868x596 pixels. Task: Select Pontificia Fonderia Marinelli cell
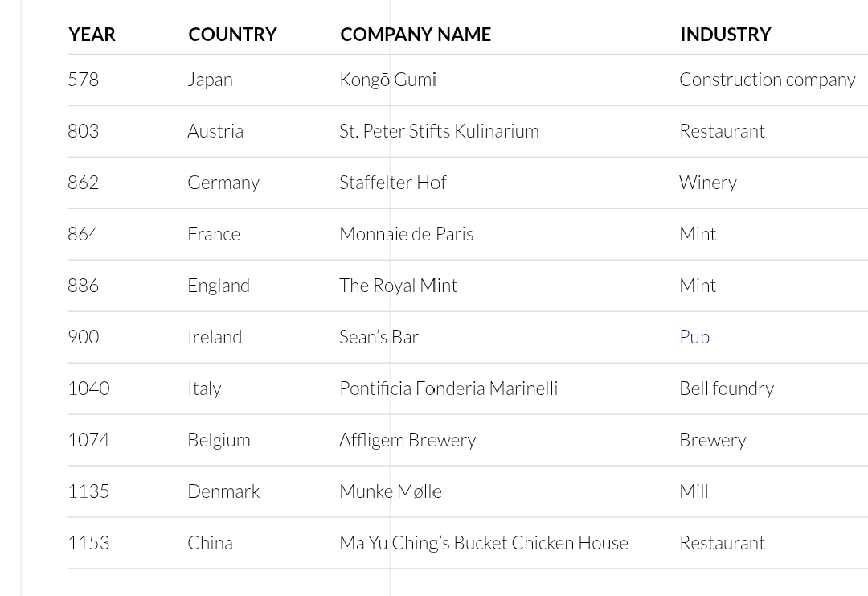(448, 388)
